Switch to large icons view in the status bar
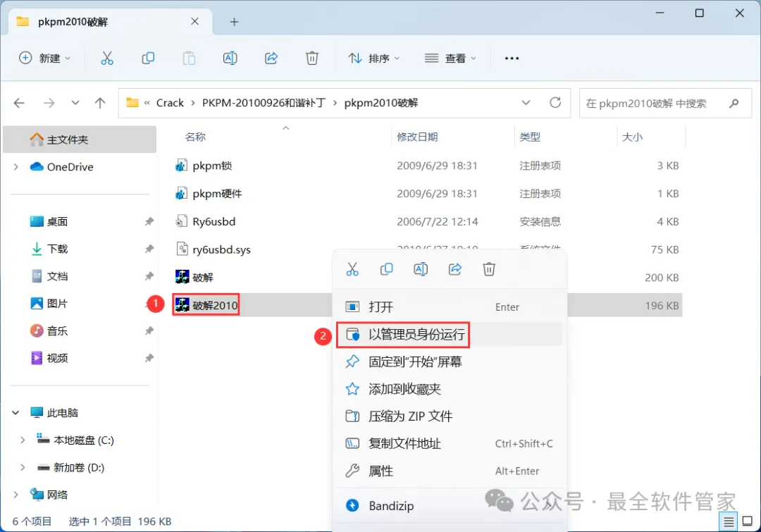Viewport: 761px width, 532px height. click(748, 522)
